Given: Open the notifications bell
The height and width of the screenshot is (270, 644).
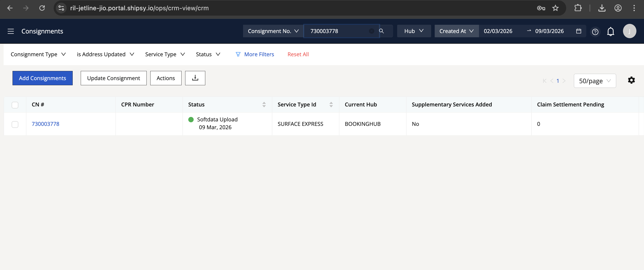Looking at the screenshot, I should (x=610, y=31).
